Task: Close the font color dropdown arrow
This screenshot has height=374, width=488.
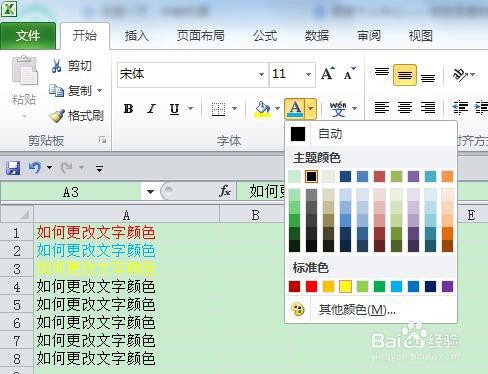Action: [x=311, y=109]
